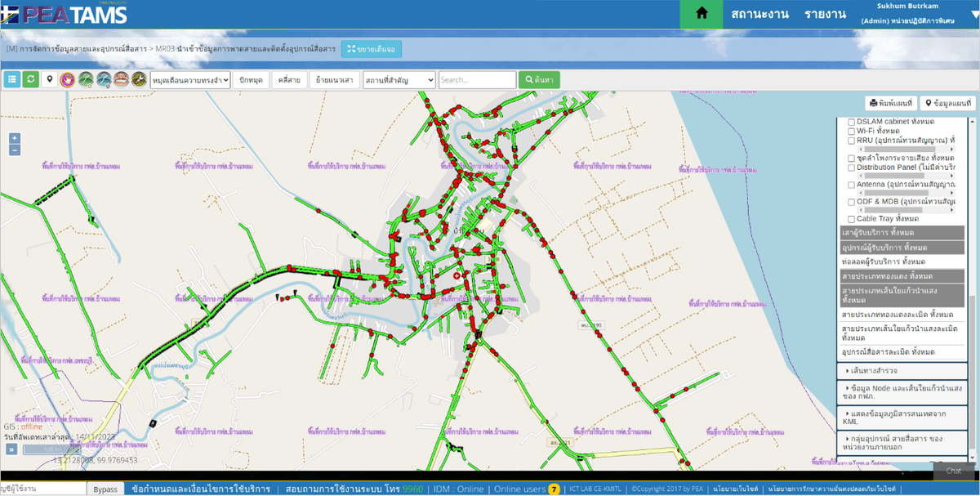Select the first circular basemap style icon
This screenshot has height=496, width=980.
coord(69,79)
